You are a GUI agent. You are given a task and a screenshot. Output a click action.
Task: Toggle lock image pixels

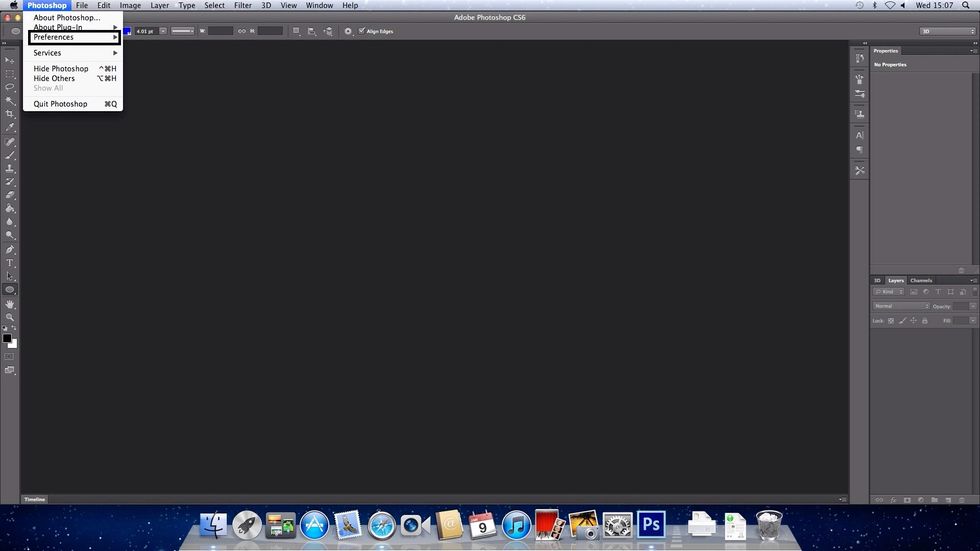(x=902, y=320)
